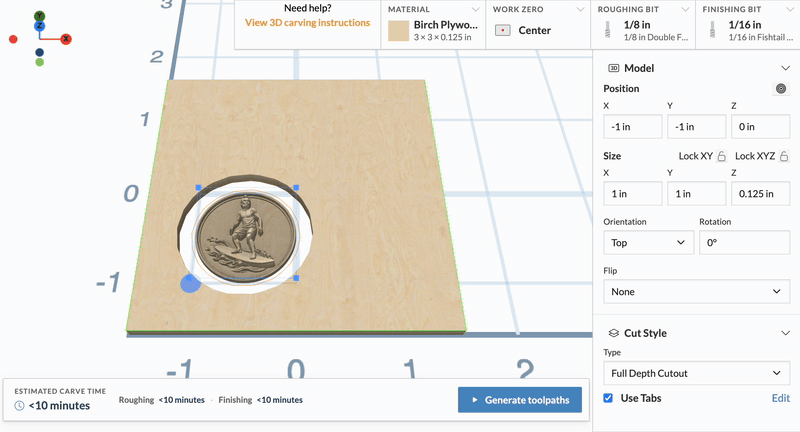Click the Cut Style layers icon
The height and width of the screenshot is (432, 800).
(x=614, y=333)
